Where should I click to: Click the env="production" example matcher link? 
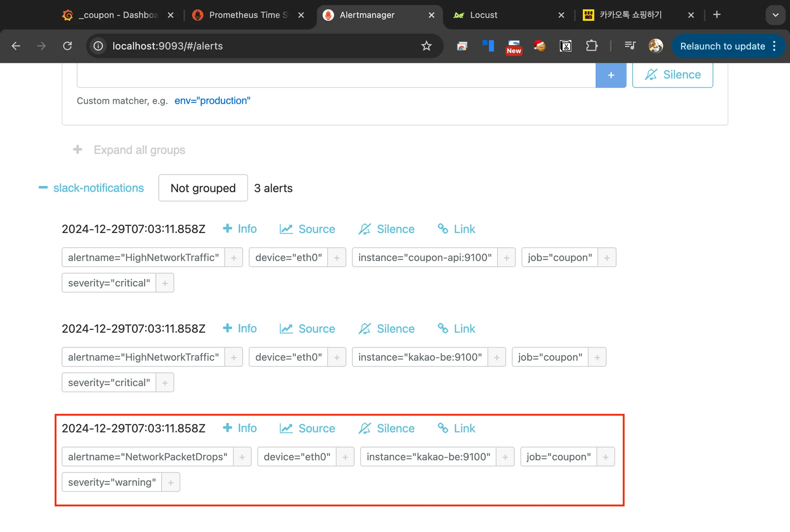click(x=212, y=101)
